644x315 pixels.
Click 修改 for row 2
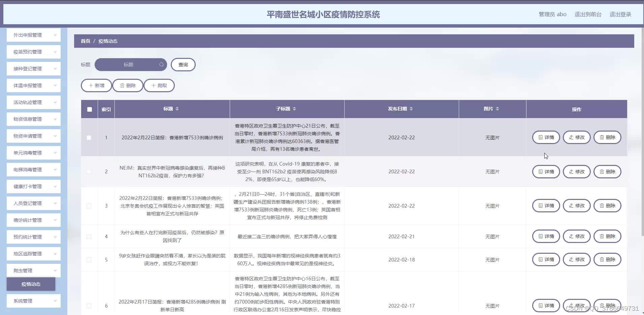[x=577, y=172]
